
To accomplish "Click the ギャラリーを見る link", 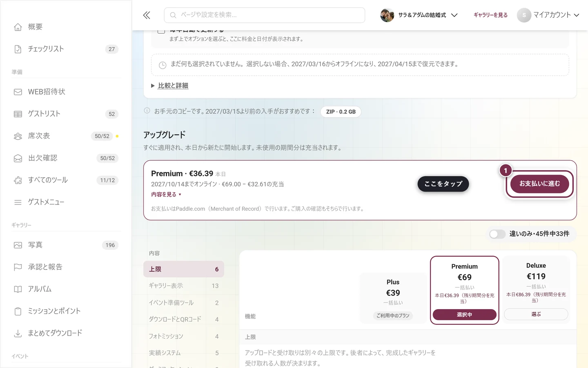I will [x=490, y=15].
